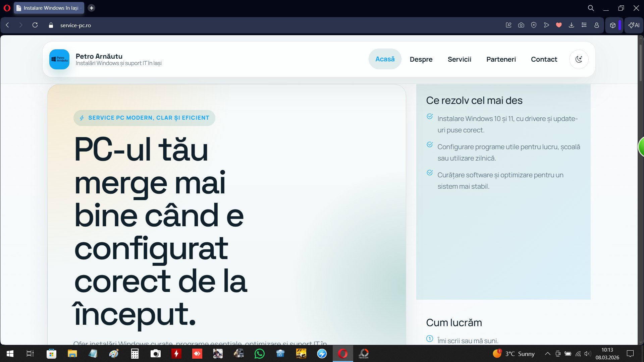
Task: Select the Servicii navigation item
Action: point(460,59)
